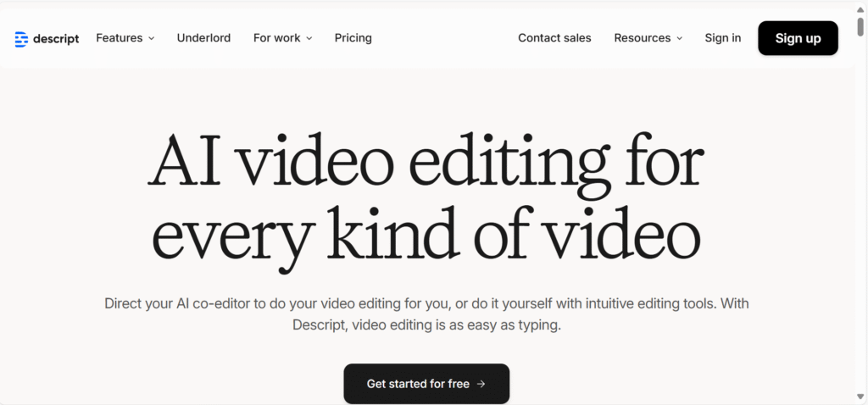Expand the chevron next to Resources
Image resolution: width=868 pixels, height=405 pixels.
pos(679,38)
